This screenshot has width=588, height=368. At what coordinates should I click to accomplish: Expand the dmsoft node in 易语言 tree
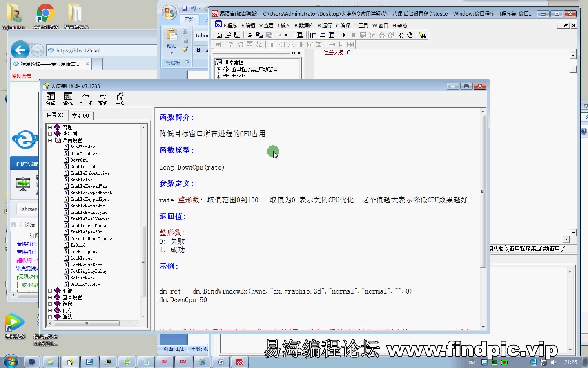(218, 76)
